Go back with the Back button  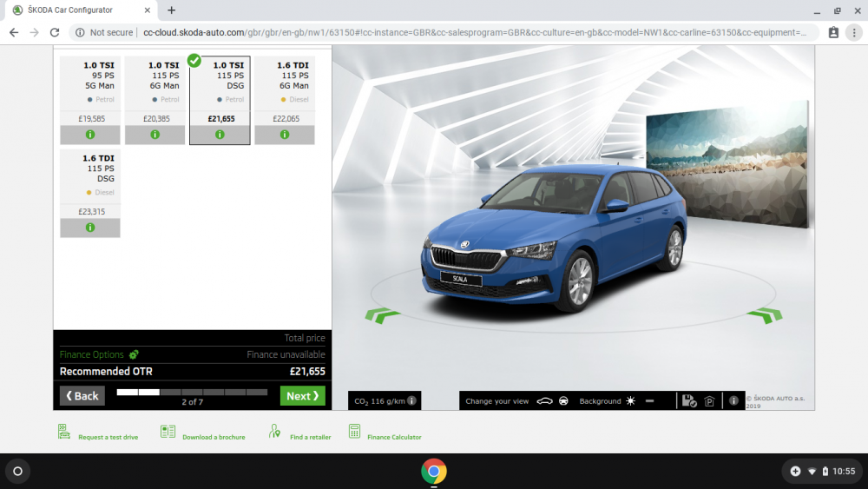(82, 396)
